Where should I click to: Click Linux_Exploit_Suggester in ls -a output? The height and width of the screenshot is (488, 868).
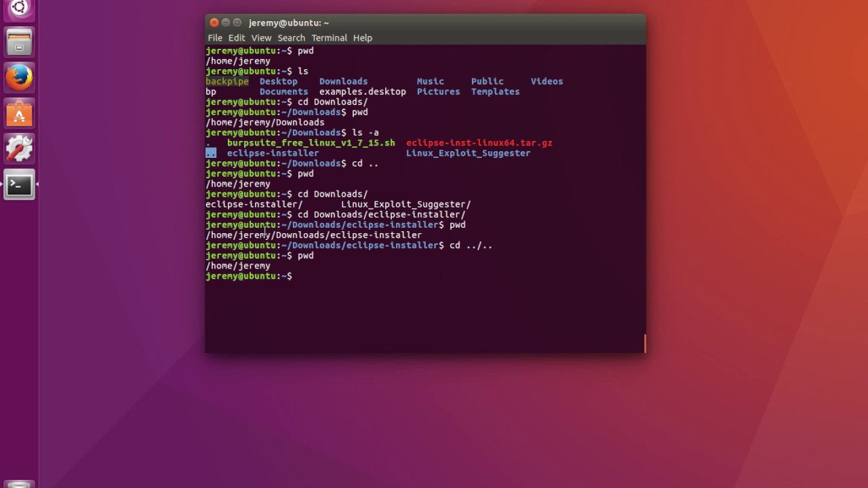point(469,153)
